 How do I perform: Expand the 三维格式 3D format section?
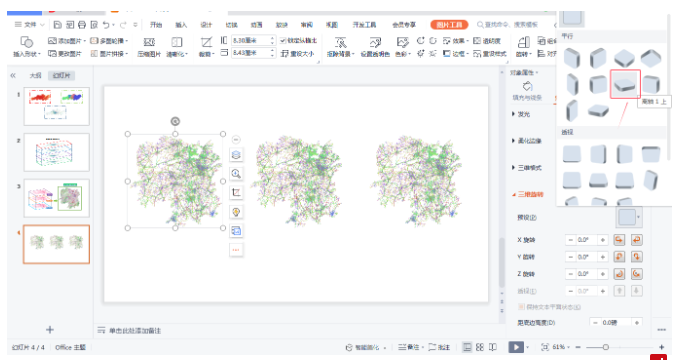coord(527,168)
